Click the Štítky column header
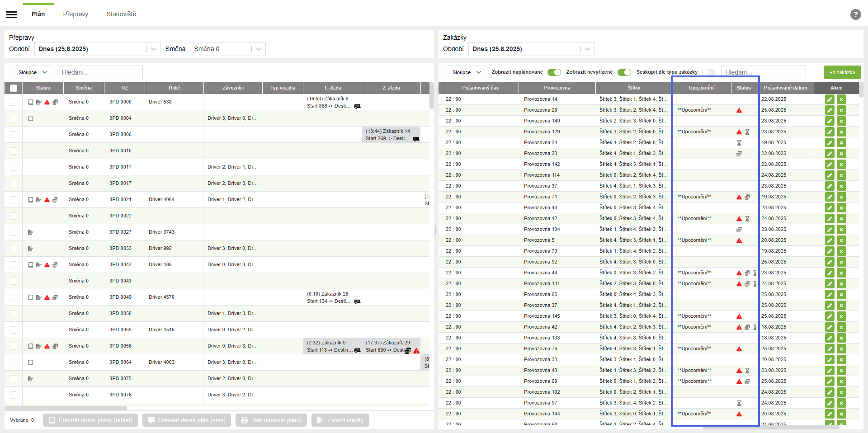Image resolution: width=868 pixels, height=433 pixels. [634, 88]
